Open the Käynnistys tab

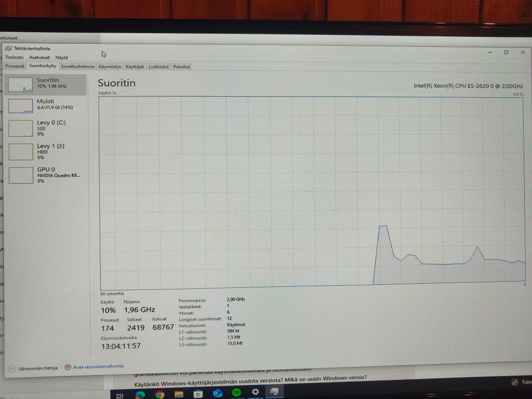point(110,66)
